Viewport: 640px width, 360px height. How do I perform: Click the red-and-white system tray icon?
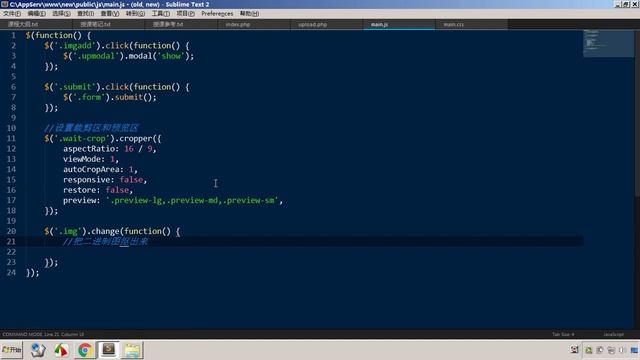575,350
